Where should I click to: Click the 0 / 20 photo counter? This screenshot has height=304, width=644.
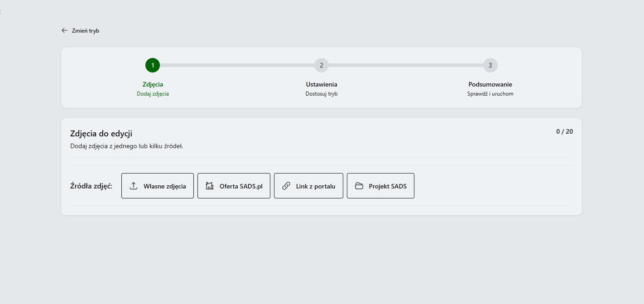(x=565, y=131)
